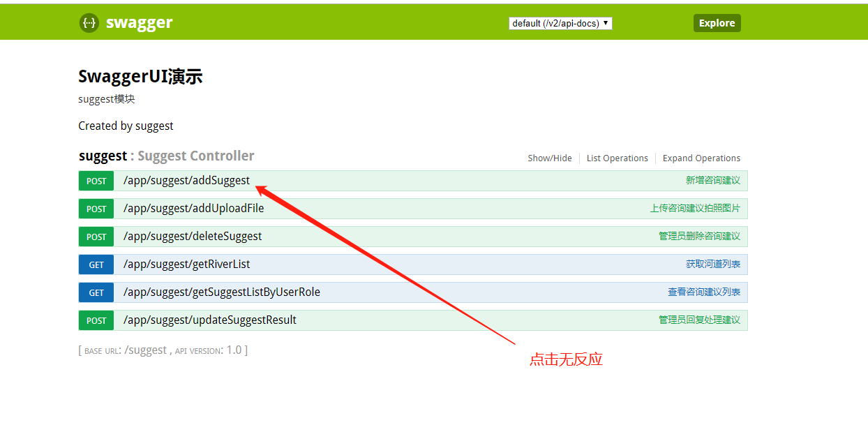Click List Operations link
This screenshot has width=868, height=432.
(617, 158)
